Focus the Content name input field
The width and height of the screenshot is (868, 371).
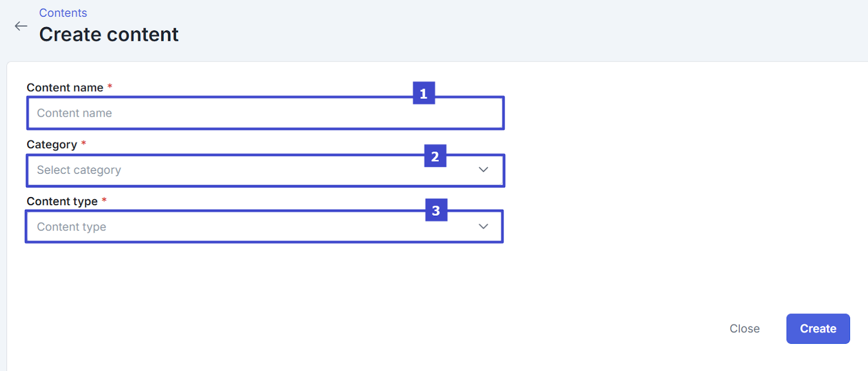point(265,113)
